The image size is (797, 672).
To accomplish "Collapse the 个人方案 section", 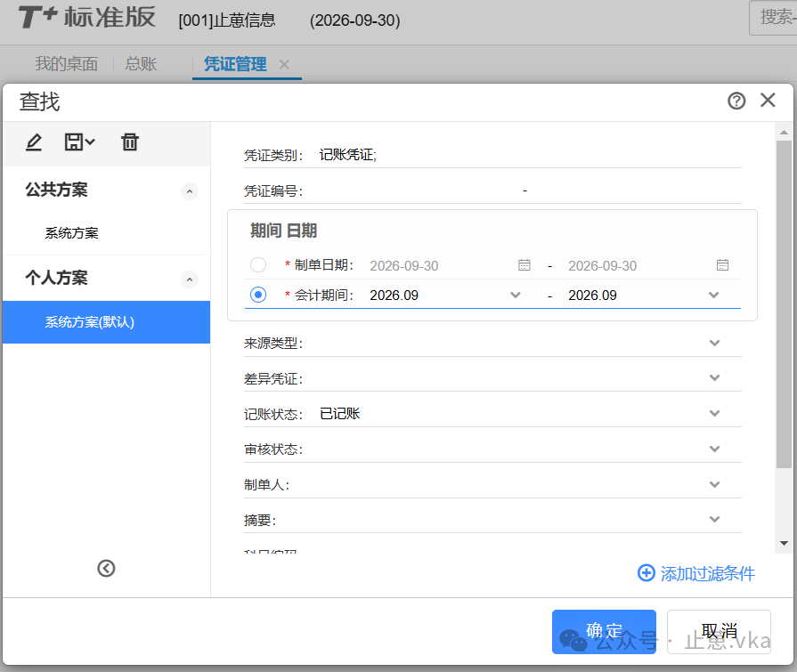I will tap(190, 279).
